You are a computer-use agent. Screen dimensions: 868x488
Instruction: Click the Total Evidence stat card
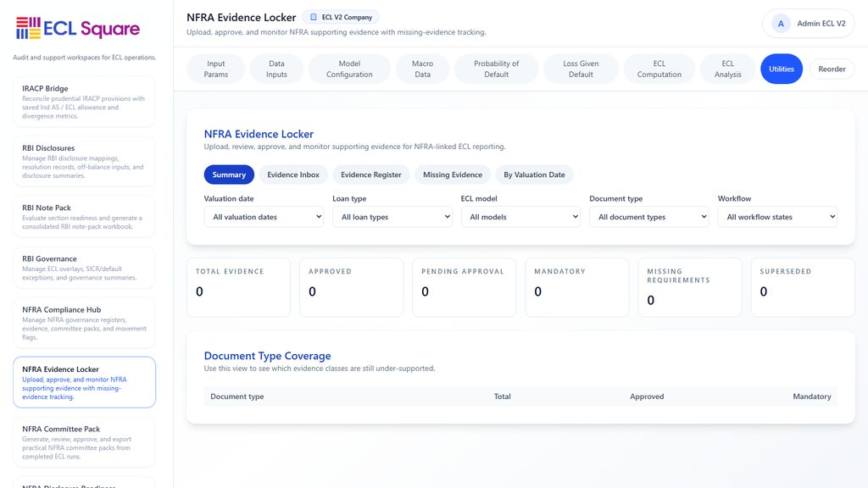(x=238, y=288)
